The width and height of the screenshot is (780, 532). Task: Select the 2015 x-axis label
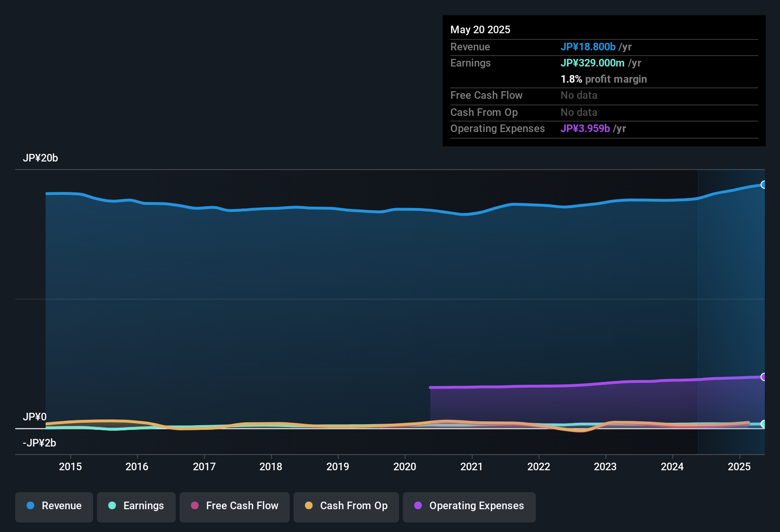[x=70, y=466]
